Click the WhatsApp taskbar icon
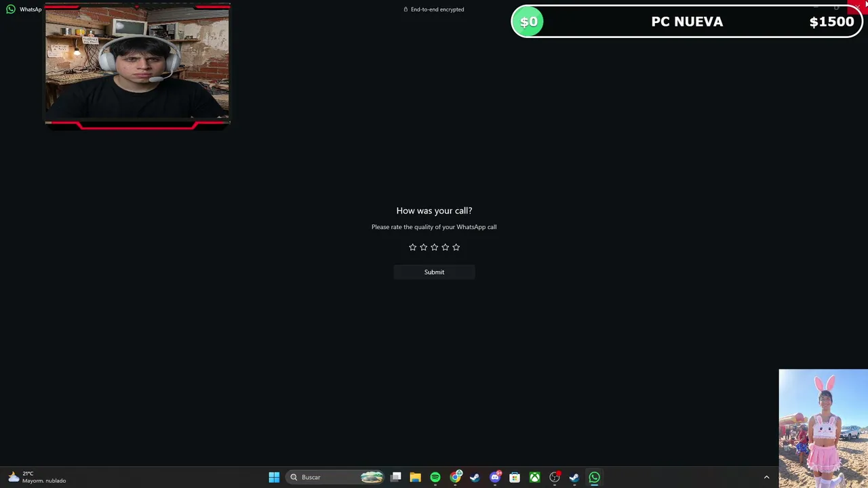Screen dimensions: 868x488 594,477
